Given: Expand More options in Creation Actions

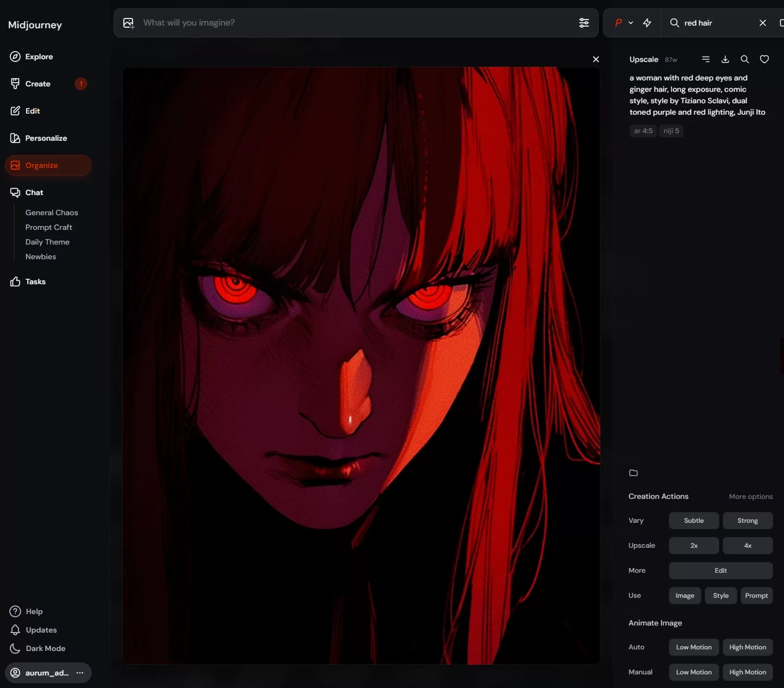Looking at the screenshot, I should (x=750, y=496).
